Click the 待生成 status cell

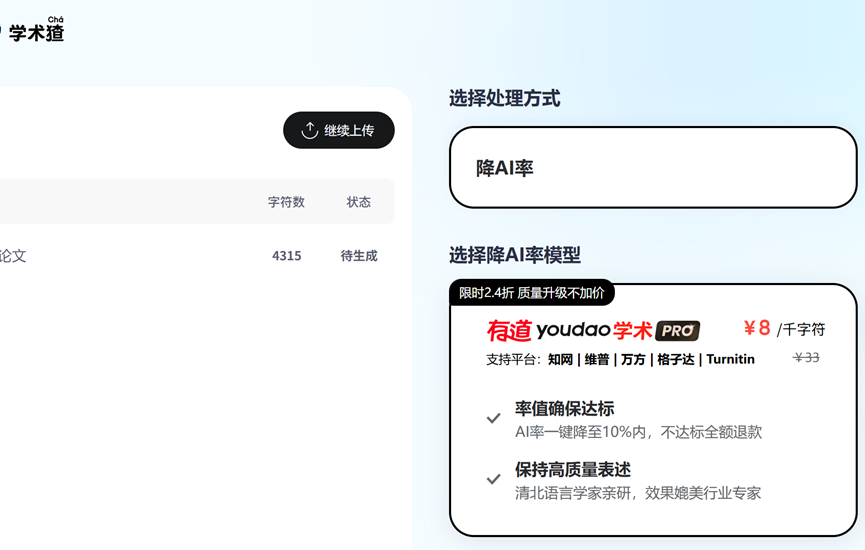pos(359,255)
